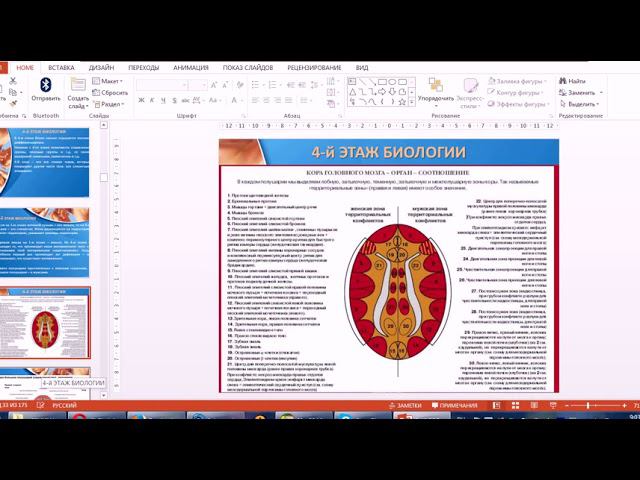Screen dimensions: 640x480
Task: Click ЗАМЕТКИ notes in status bar
Action: pyautogui.click(x=405, y=405)
